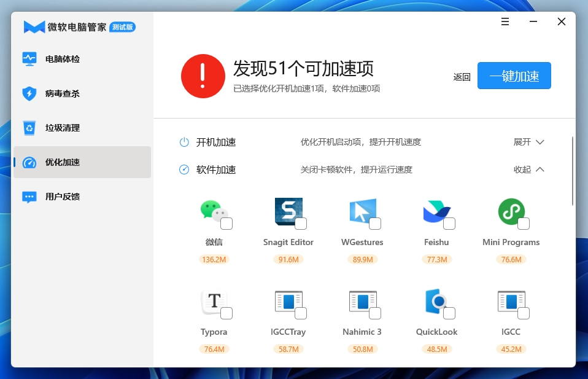Click the 电脑体检 monitor icon

(29, 59)
